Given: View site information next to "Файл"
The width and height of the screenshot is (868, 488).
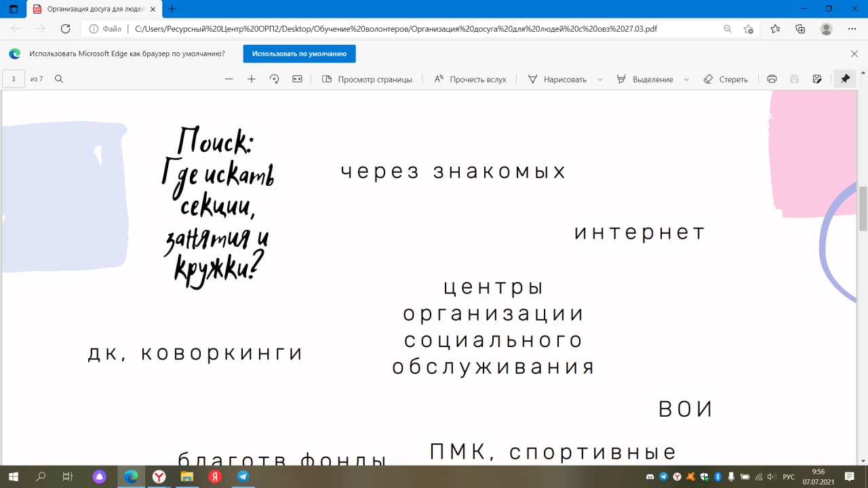Looking at the screenshot, I should click(106, 28).
